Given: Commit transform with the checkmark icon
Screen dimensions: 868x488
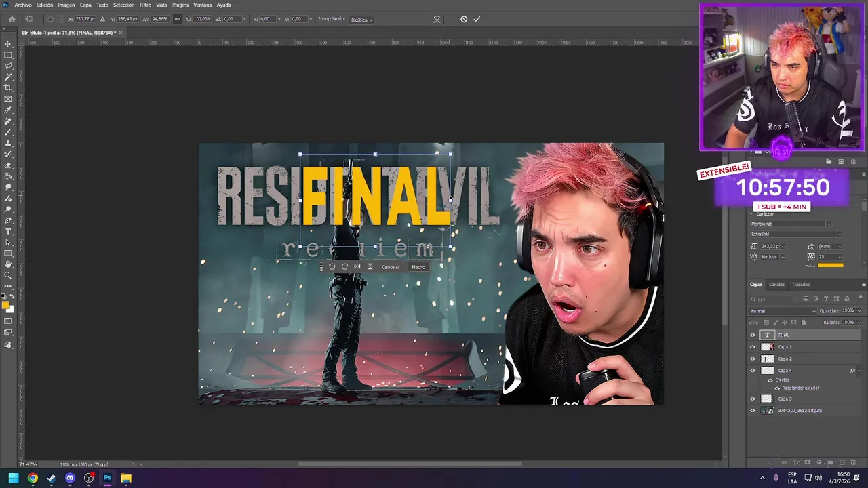Looking at the screenshot, I should (x=477, y=19).
